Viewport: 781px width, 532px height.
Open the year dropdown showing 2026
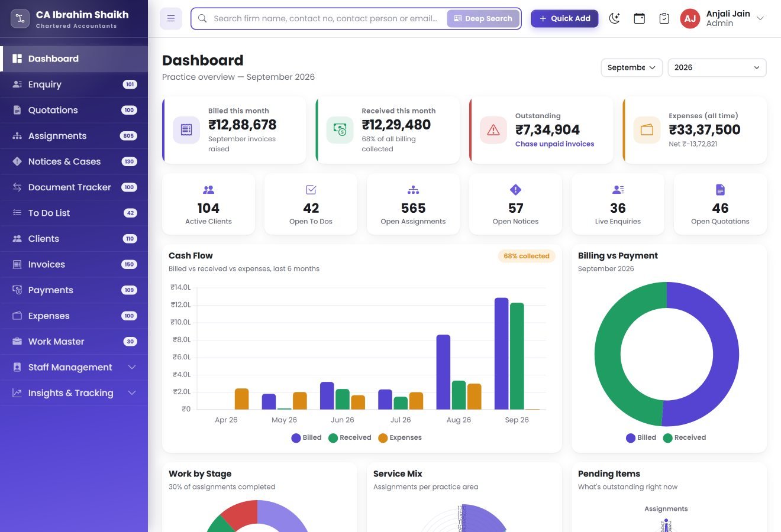pyautogui.click(x=717, y=67)
